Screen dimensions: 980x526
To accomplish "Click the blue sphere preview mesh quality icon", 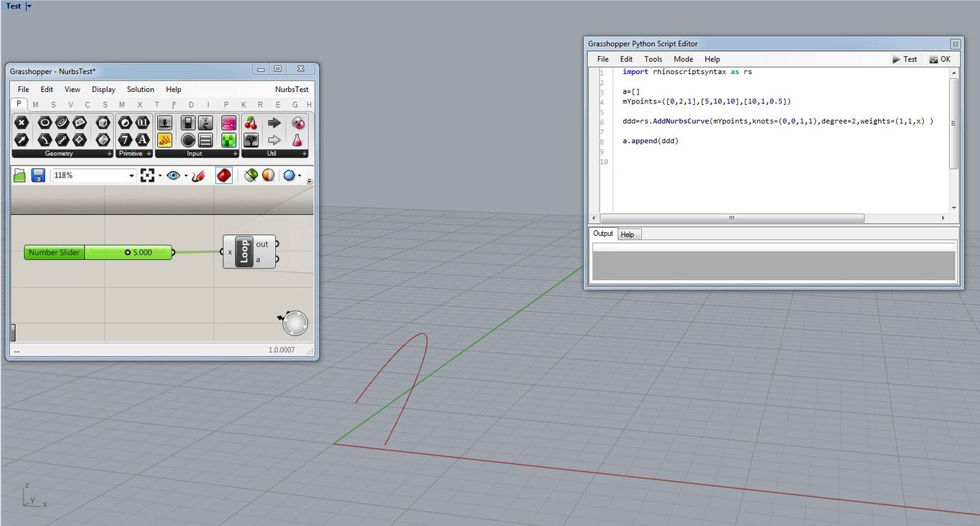I will (x=289, y=175).
